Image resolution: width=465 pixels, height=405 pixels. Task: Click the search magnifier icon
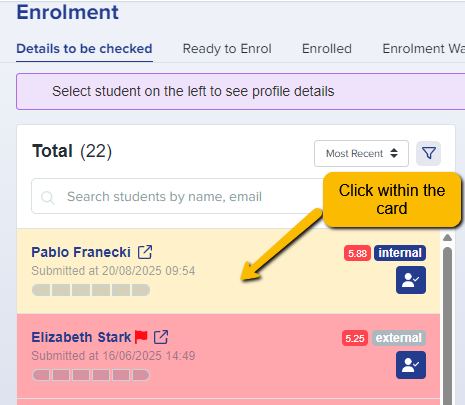pos(48,197)
